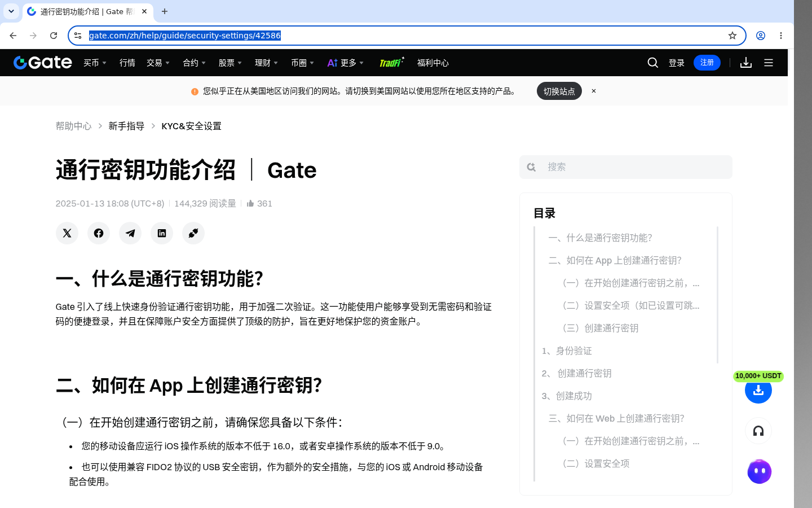Screen dimensions: 812x508
Task: Jump to 1、身份验证 in contents
Action: 567,351
